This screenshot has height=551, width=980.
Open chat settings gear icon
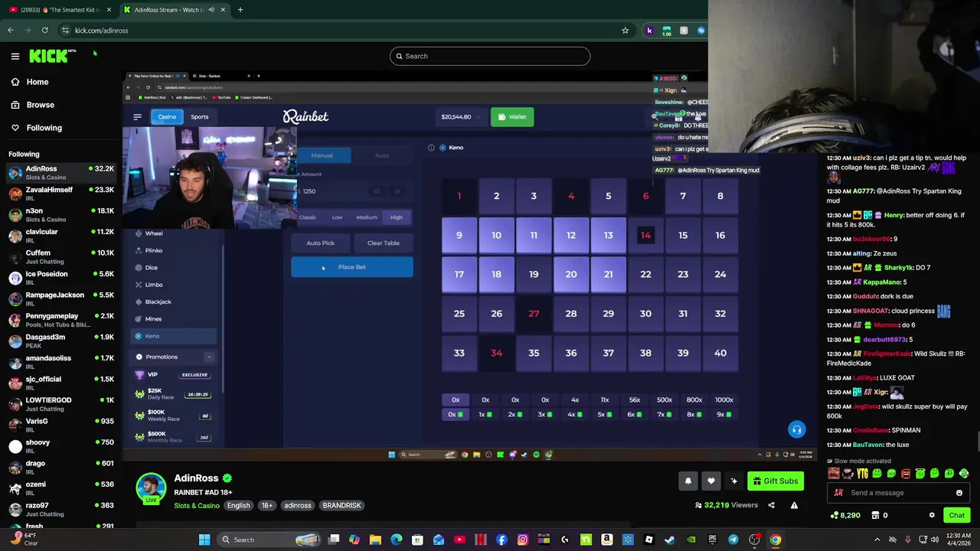click(932, 515)
